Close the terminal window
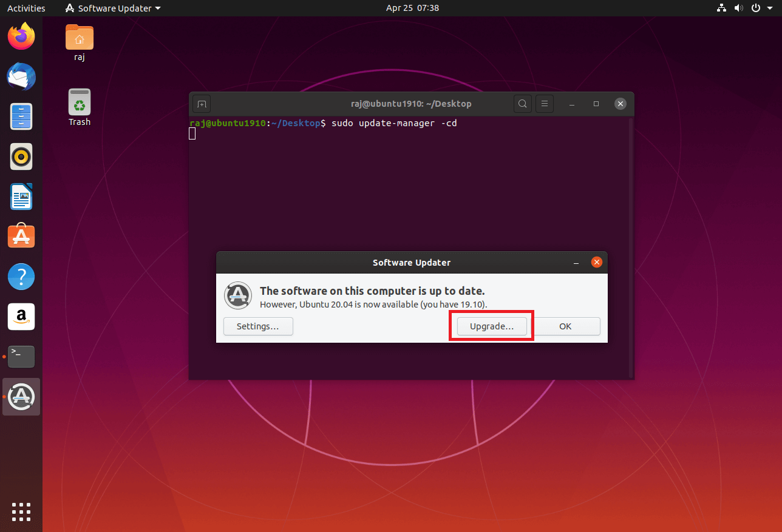The width and height of the screenshot is (782, 532). tap(620, 104)
